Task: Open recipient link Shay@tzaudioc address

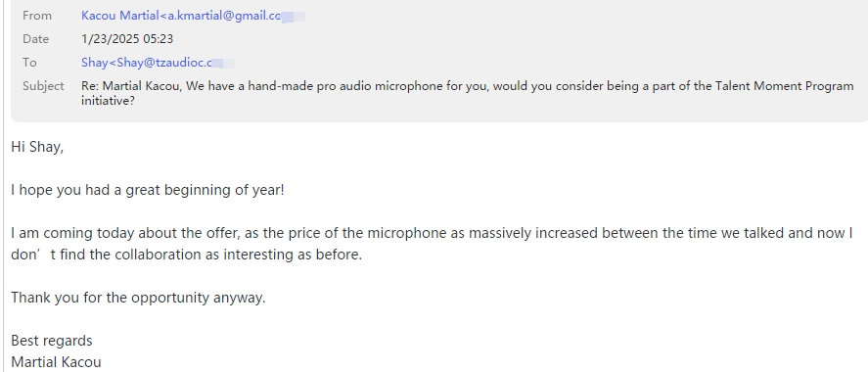Action: coord(147,63)
